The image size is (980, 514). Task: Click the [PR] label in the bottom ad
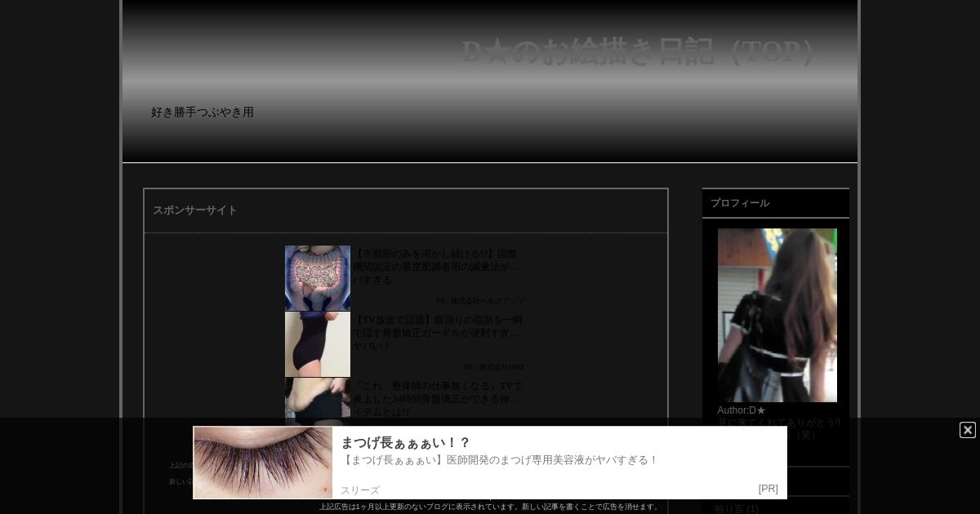click(768, 489)
